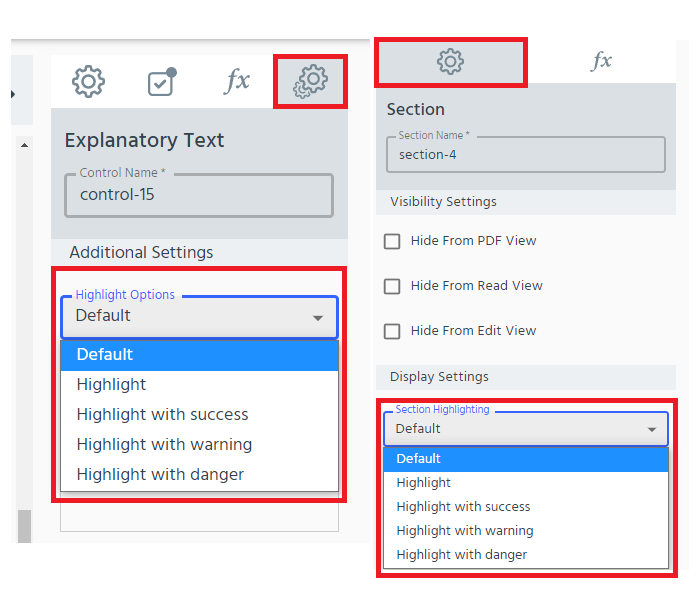Click the small black arrow on left edge
Screen dimensions: 696x612
click(x=13, y=94)
